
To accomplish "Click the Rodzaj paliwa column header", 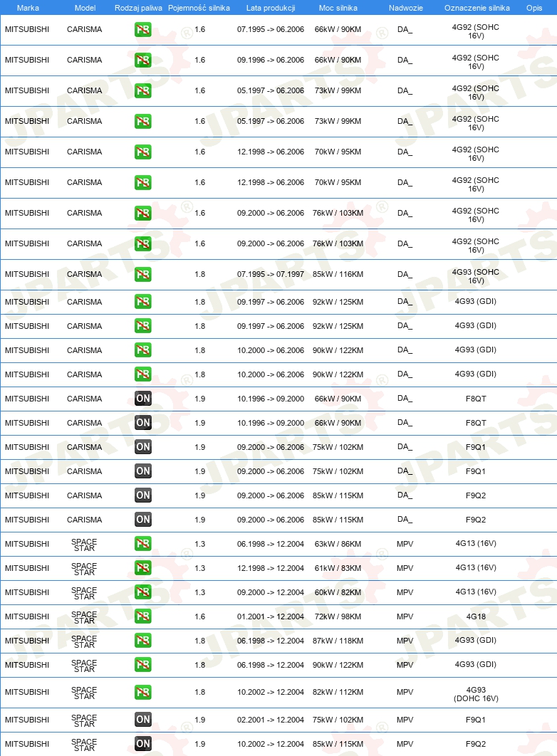I will tap(138, 8).
